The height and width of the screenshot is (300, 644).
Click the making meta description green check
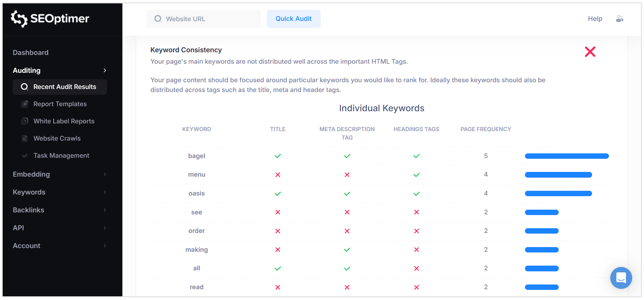[347, 250]
